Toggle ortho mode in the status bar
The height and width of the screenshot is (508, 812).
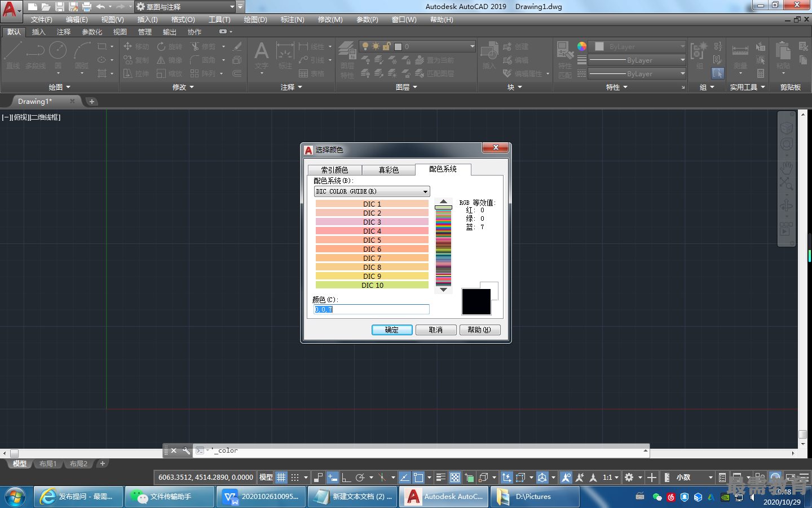tap(346, 478)
